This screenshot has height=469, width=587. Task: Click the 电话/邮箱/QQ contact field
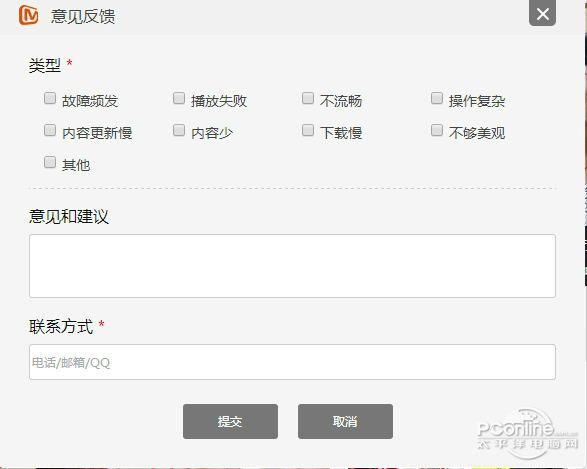pyautogui.click(x=292, y=362)
